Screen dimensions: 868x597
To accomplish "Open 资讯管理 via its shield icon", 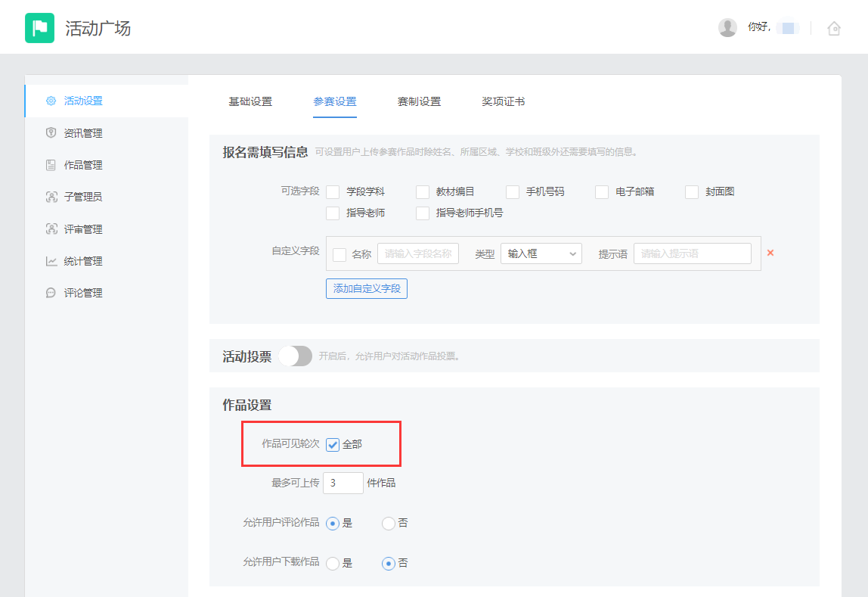I will pyautogui.click(x=51, y=133).
